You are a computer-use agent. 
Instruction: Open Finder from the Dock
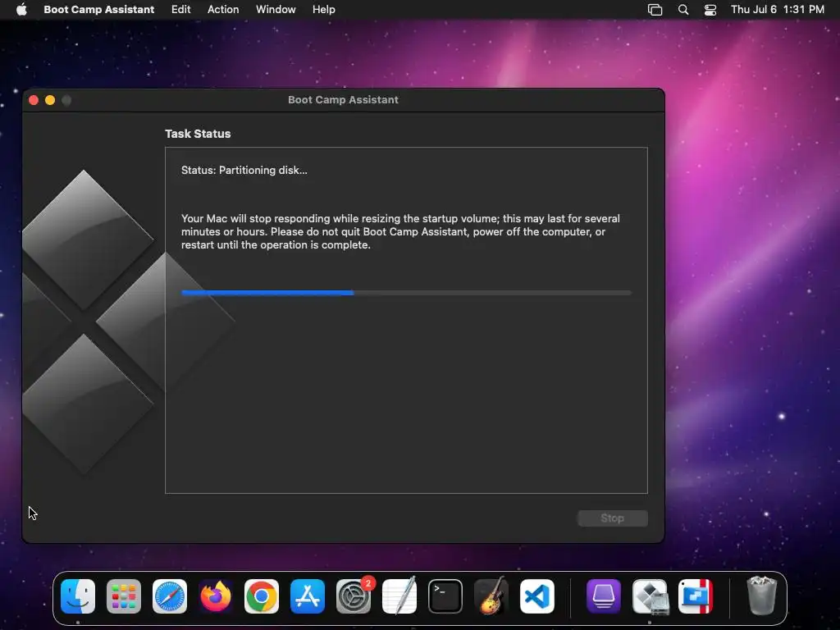pos(78,596)
